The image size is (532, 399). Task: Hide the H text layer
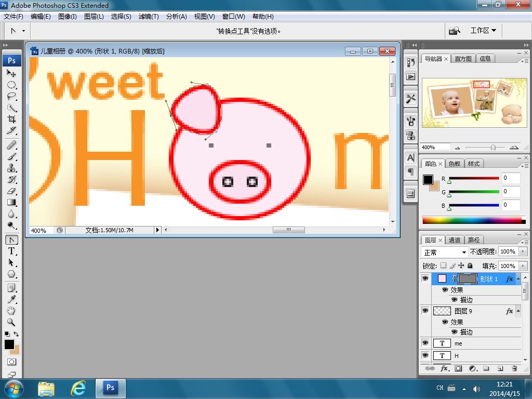(x=425, y=355)
